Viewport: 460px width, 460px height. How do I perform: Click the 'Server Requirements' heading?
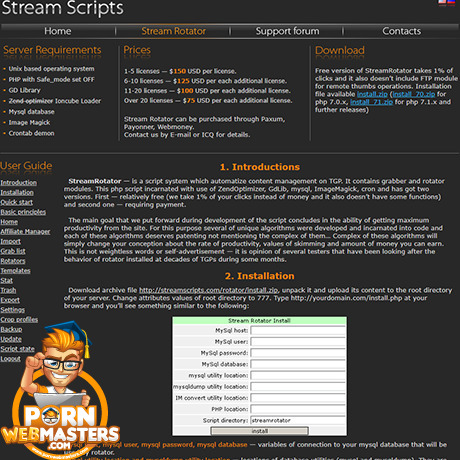(x=52, y=50)
